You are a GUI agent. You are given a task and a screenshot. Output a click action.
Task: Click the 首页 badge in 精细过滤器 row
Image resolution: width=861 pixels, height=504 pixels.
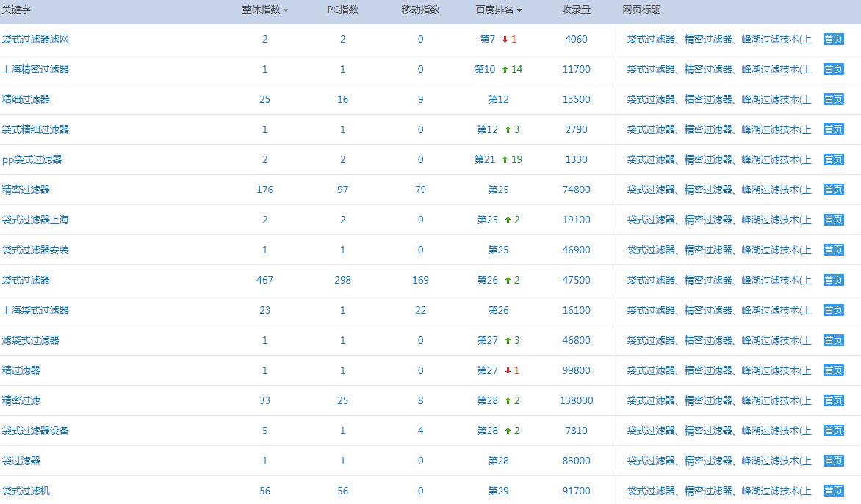coord(833,99)
